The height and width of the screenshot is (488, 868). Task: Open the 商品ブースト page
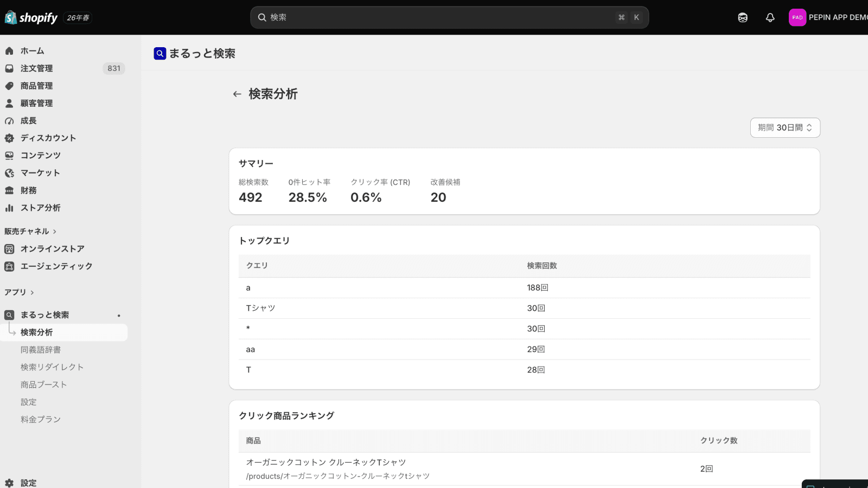coord(43,384)
